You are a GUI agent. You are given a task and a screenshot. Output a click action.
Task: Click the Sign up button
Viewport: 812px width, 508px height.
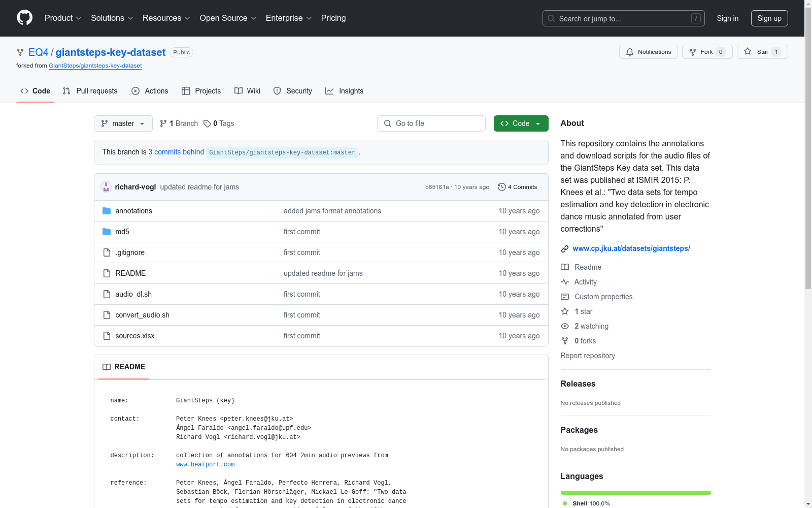(x=769, y=18)
